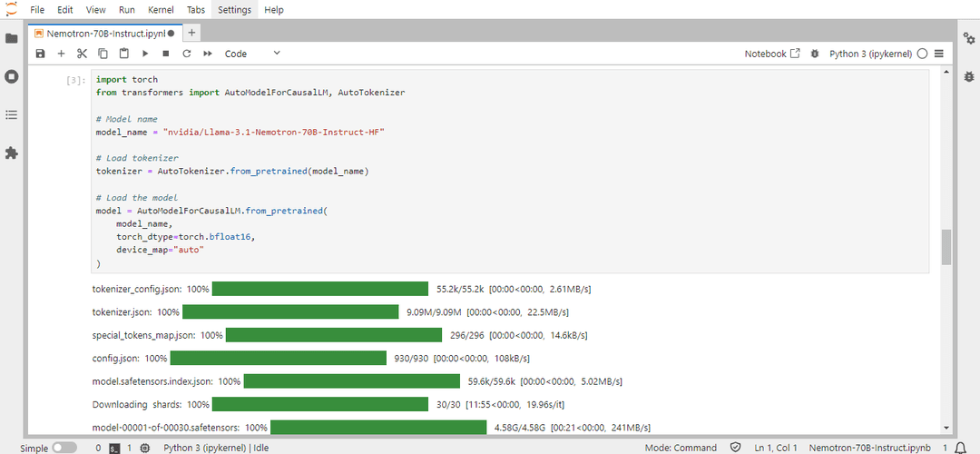This screenshot has height=454, width=980.
Task: Select the Nemotron-70B-Instruct.ipynb tab
Action: pos(104,34)
